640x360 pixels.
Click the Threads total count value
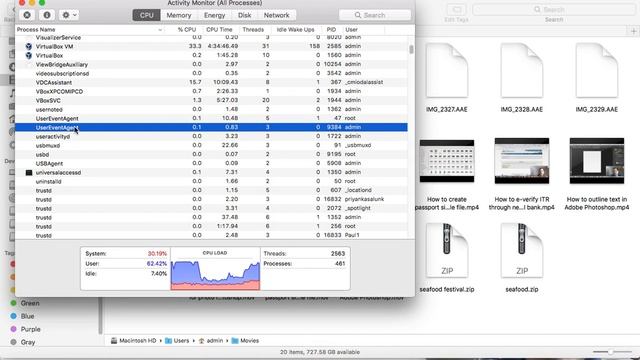point(338,253)
